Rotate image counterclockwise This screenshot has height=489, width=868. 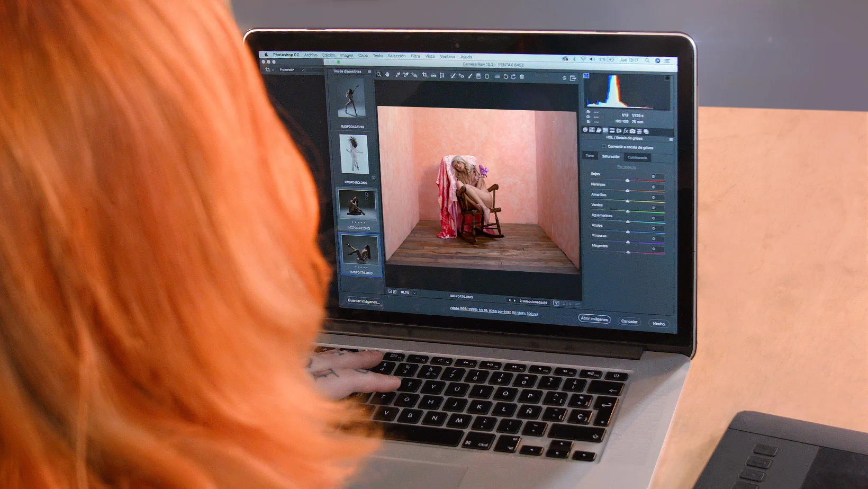point(505,77)
